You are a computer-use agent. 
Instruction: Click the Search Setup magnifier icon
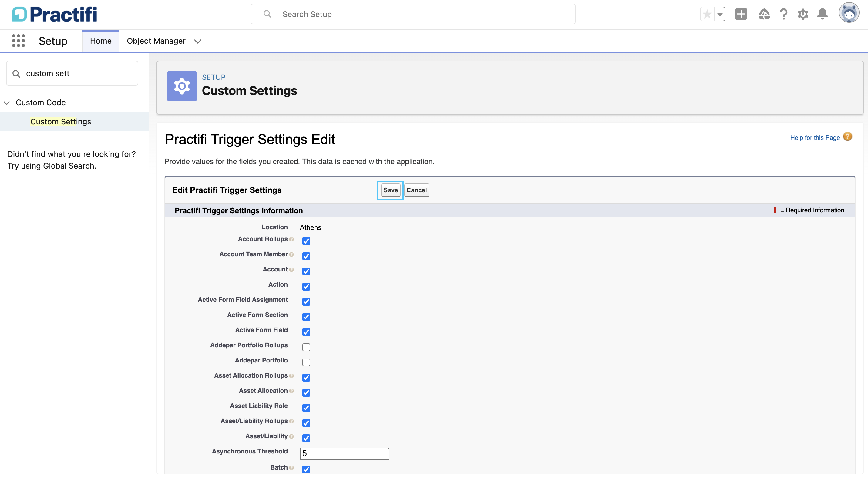point(267,14)
